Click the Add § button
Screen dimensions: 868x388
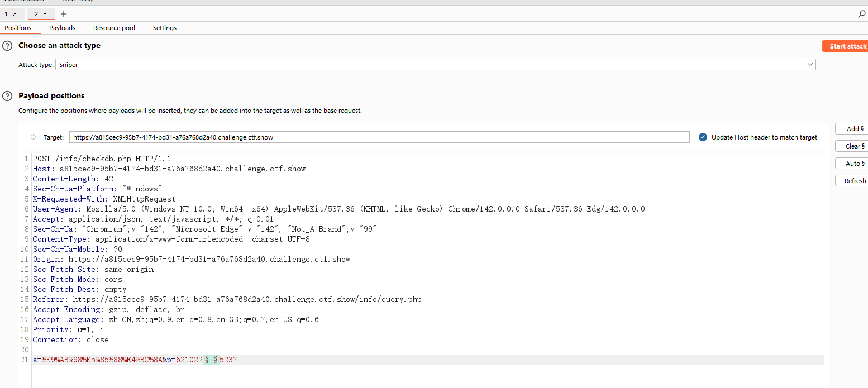[853, 129]
